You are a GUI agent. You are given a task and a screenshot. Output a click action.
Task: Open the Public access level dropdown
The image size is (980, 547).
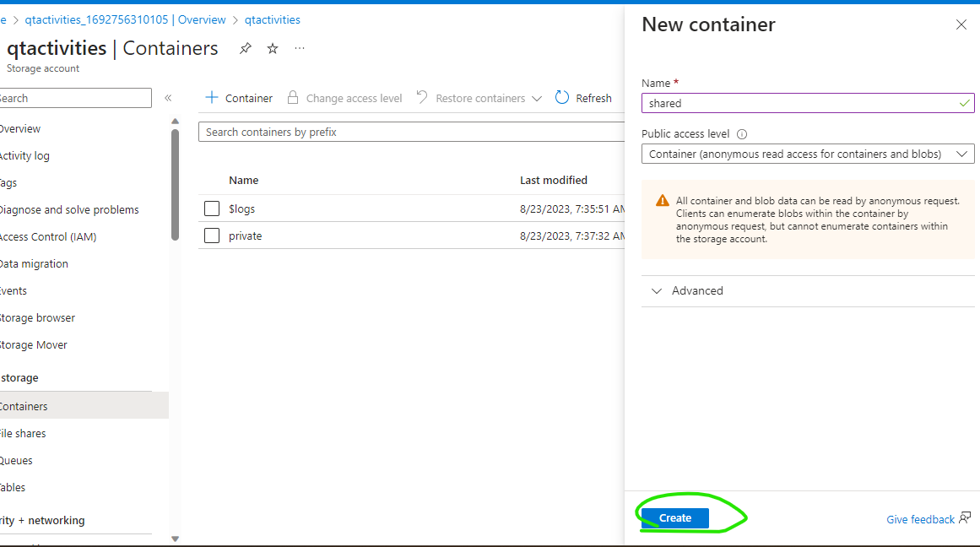(808, 154)
